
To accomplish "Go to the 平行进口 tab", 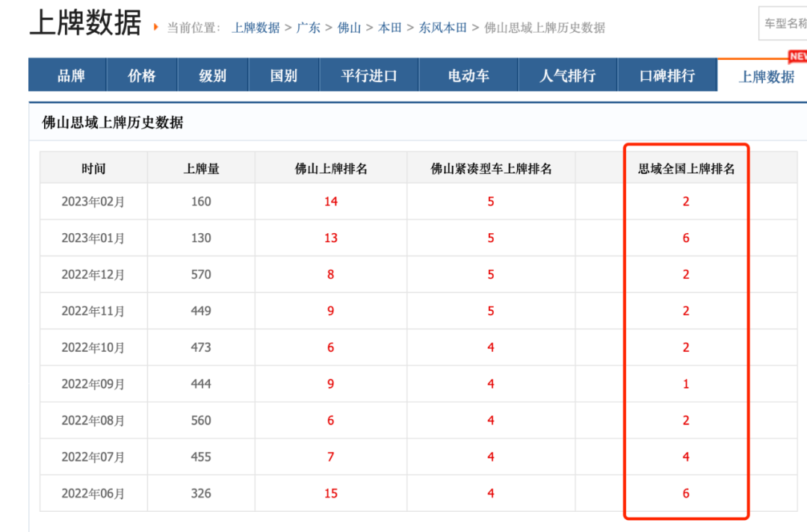I will [369, 75].
